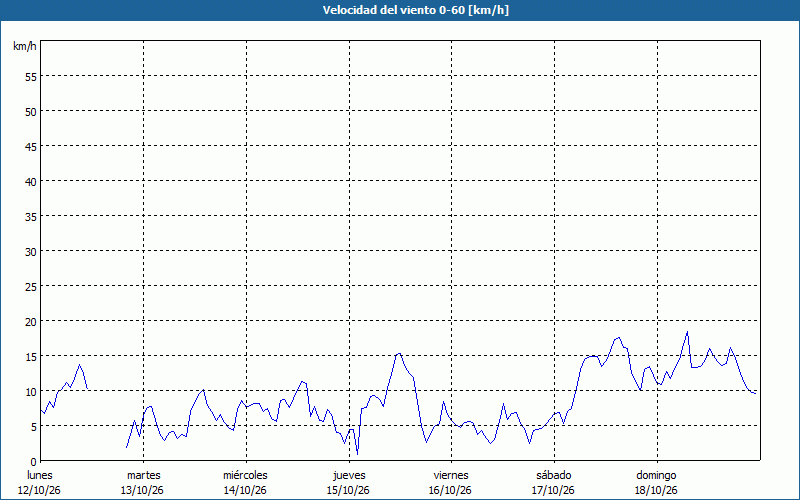Click the y-axis value '30'

coord(31,252)
